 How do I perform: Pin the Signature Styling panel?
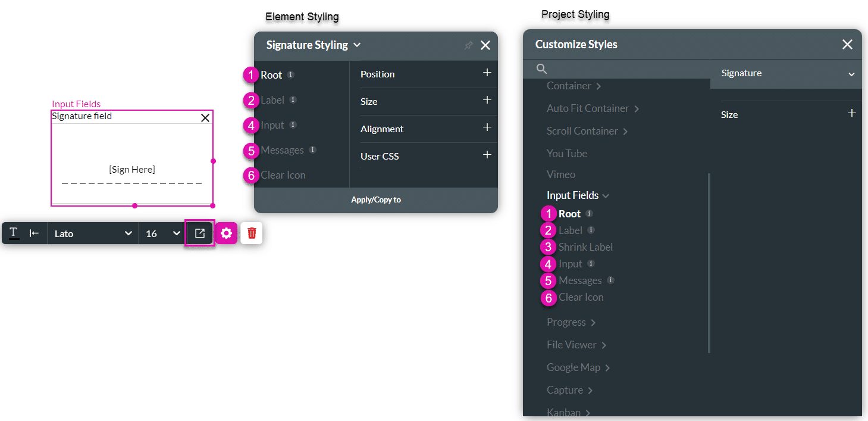pos(468,45)
